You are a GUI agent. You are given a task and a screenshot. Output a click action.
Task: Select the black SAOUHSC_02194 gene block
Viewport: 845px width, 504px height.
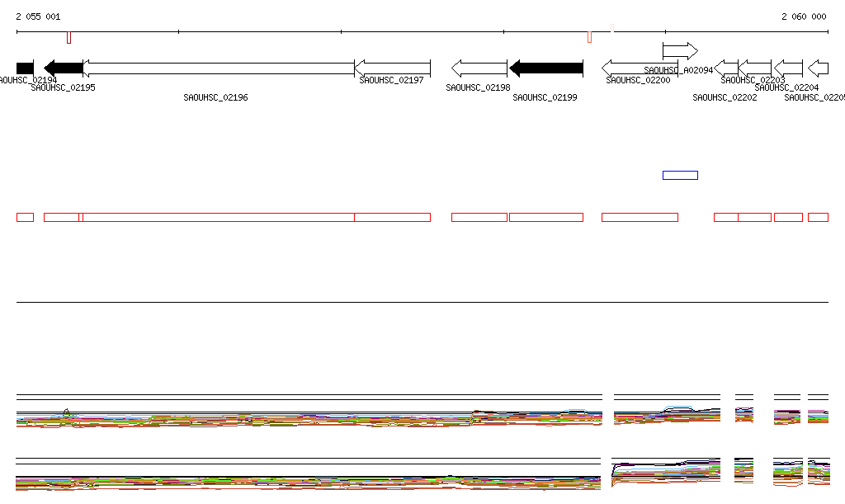coord(25,68)
